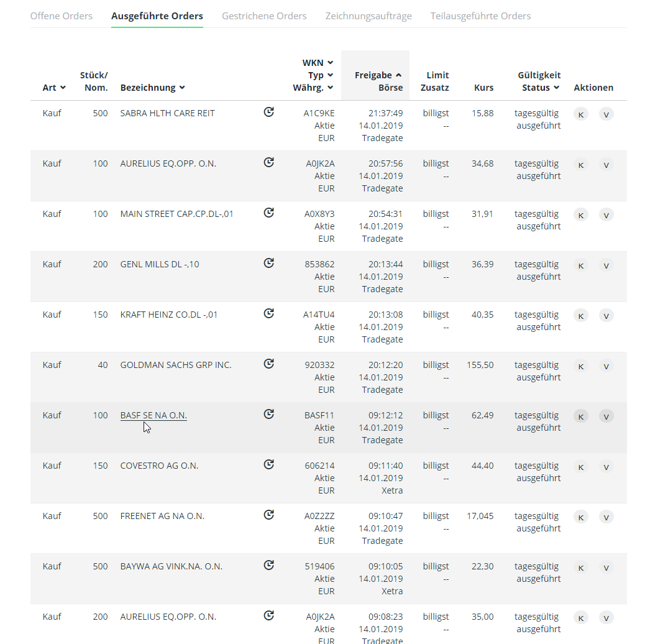The width and height of the screenshot is (645, 644).
Task: Click the reorder icon for KRAFT HEINZ CO.DL -,01
Action: (x=268, y=313)
